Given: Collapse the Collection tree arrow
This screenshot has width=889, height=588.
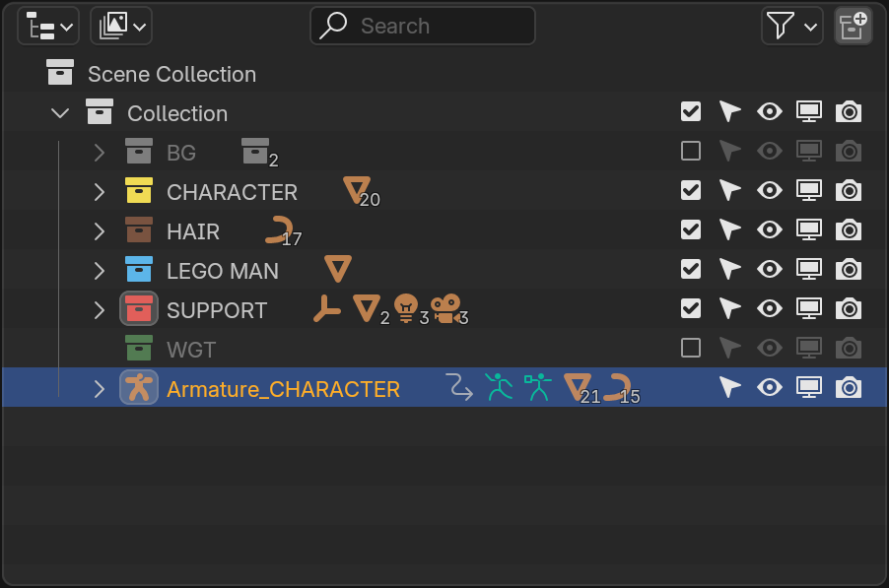Looking at the screenshot, I should (59, 112).
